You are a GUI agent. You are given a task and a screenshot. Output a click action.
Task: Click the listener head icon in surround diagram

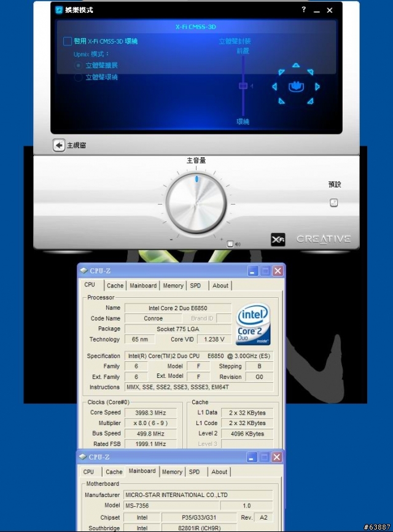296,87
